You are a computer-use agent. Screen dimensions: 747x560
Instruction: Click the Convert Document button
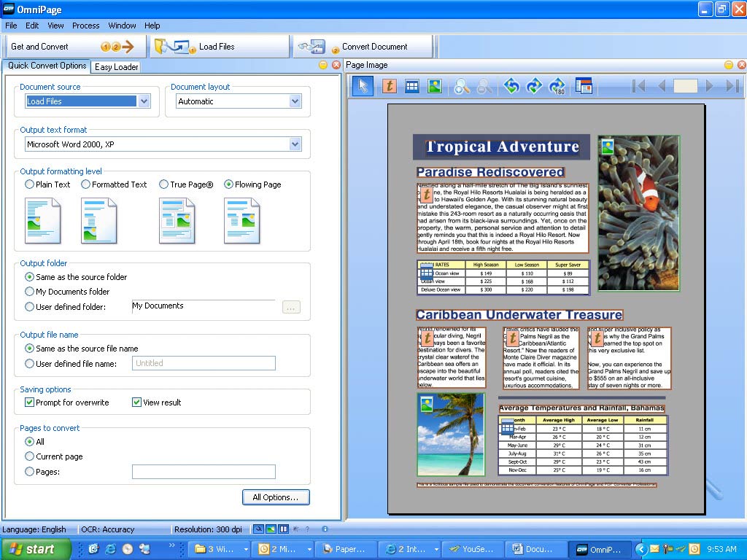tap(365, 47)
